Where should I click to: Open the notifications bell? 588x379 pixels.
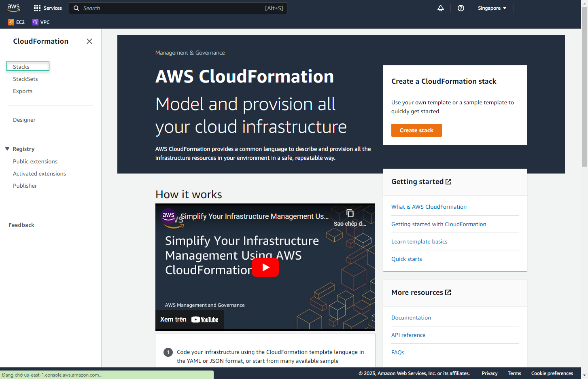pos(441,8)
